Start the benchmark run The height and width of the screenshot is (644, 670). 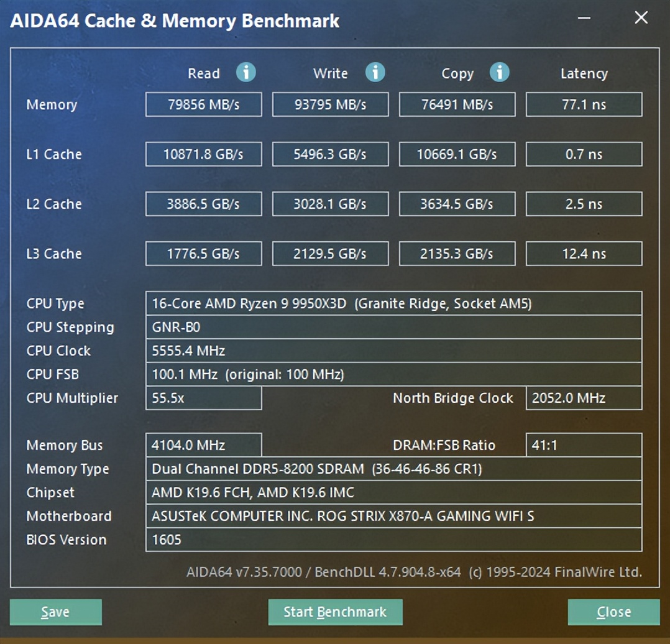coord(336,612)
